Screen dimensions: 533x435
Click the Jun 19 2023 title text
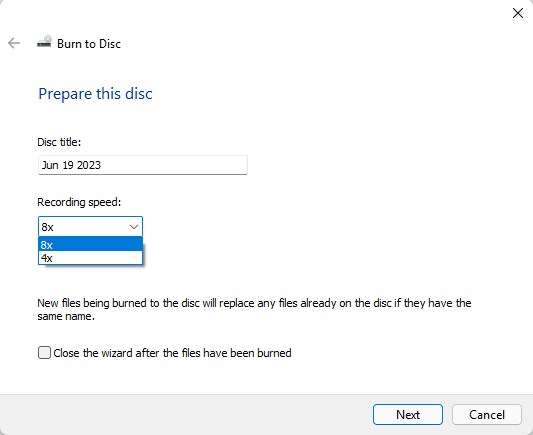pos(71,165)
